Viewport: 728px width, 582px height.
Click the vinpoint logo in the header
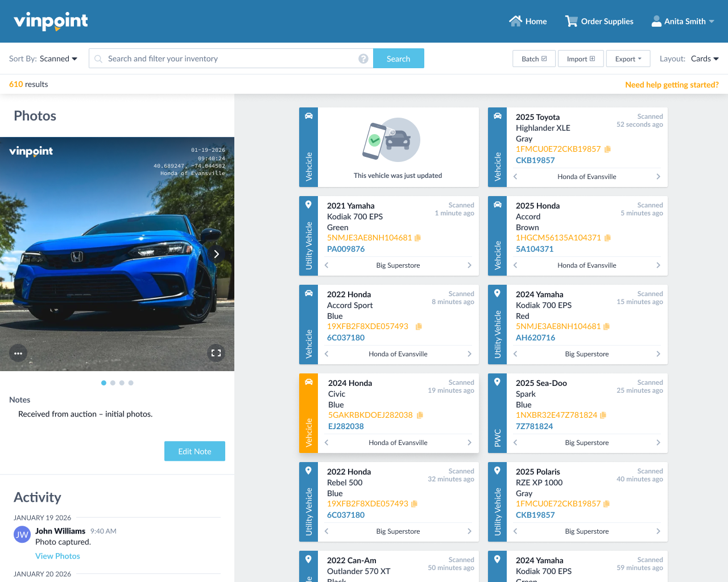(x=51, y=21)
